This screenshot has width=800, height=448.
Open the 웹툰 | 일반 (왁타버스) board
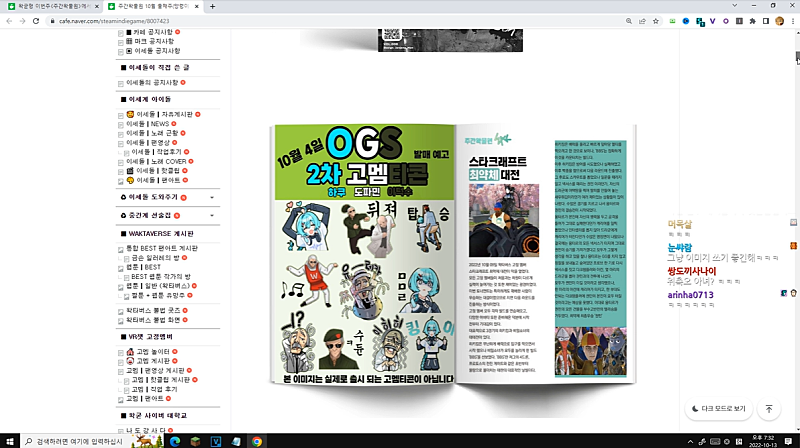click(158, 286)
